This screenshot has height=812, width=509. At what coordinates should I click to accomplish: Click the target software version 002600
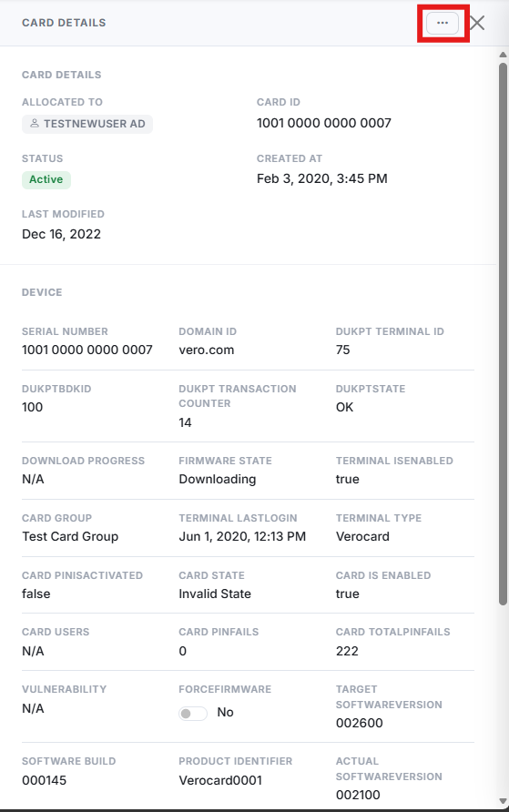click(359, 723)
